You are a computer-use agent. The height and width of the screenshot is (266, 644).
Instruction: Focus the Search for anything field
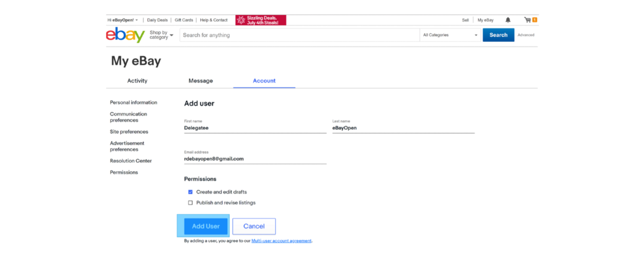[299, 35]
